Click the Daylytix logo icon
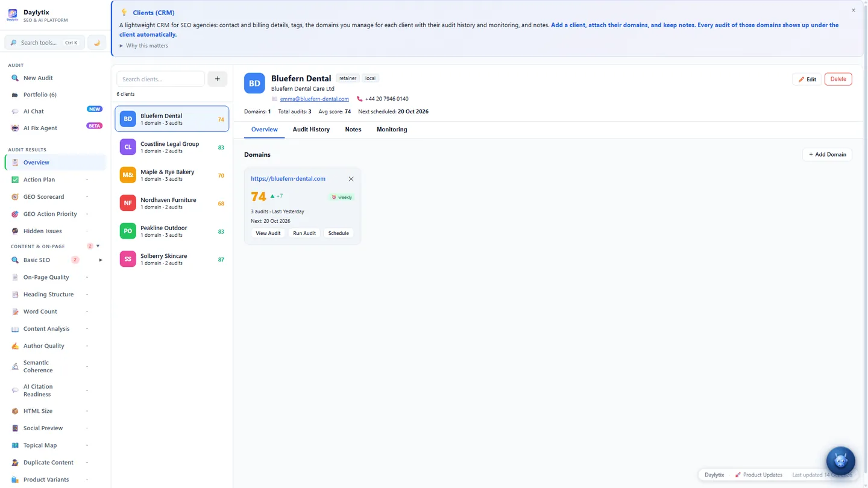 (x=12, y=16)
